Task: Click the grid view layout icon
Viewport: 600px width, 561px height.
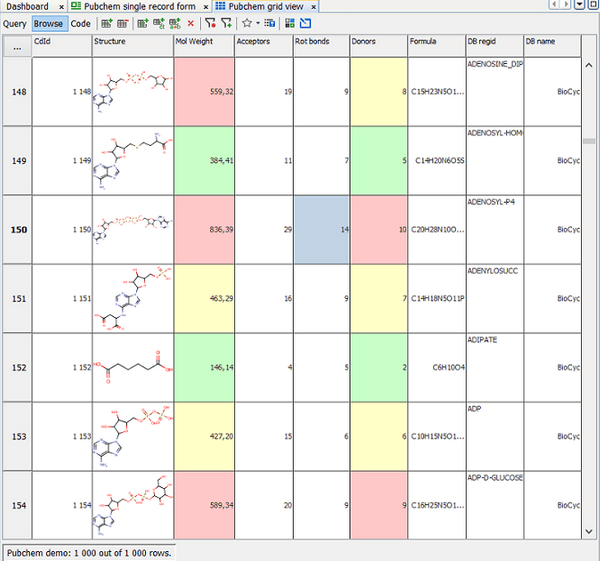Action: click(289, 23)
